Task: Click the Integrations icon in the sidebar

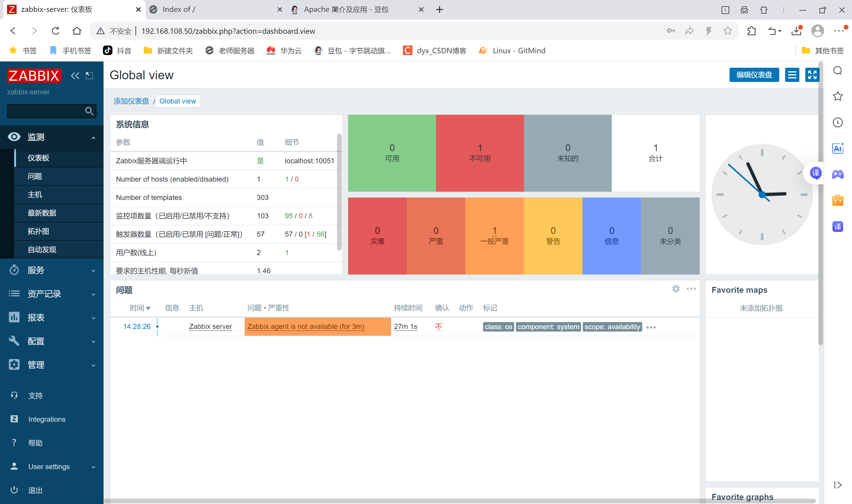Action: click(x=14, y=419)
